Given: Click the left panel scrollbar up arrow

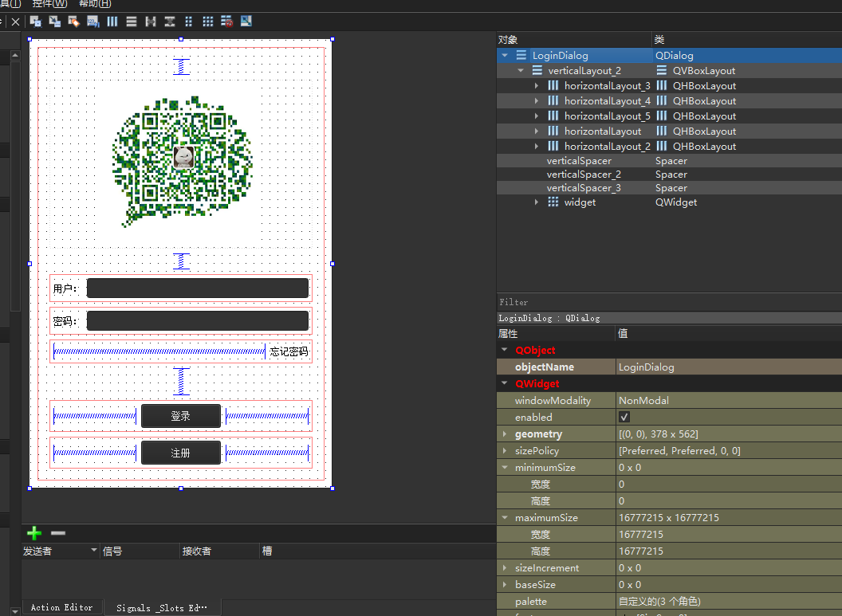Looking at the screenshot, I should 15,55.
